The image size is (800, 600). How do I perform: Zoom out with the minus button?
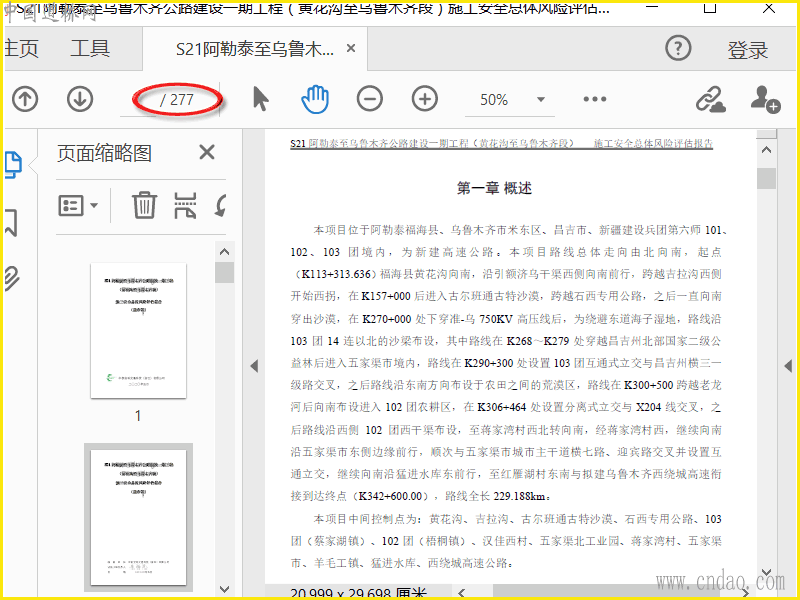(370, 99)
